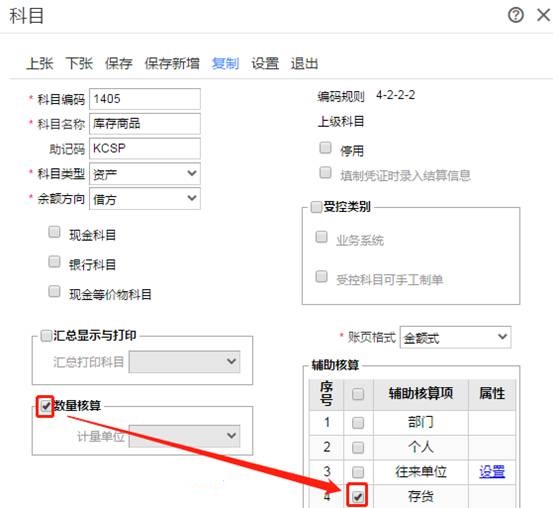The width and height of the screenshot is (553, 508).
Task: Uncheck the 存货 auxiliary accounting checkbox
Action: pos(358,497)
